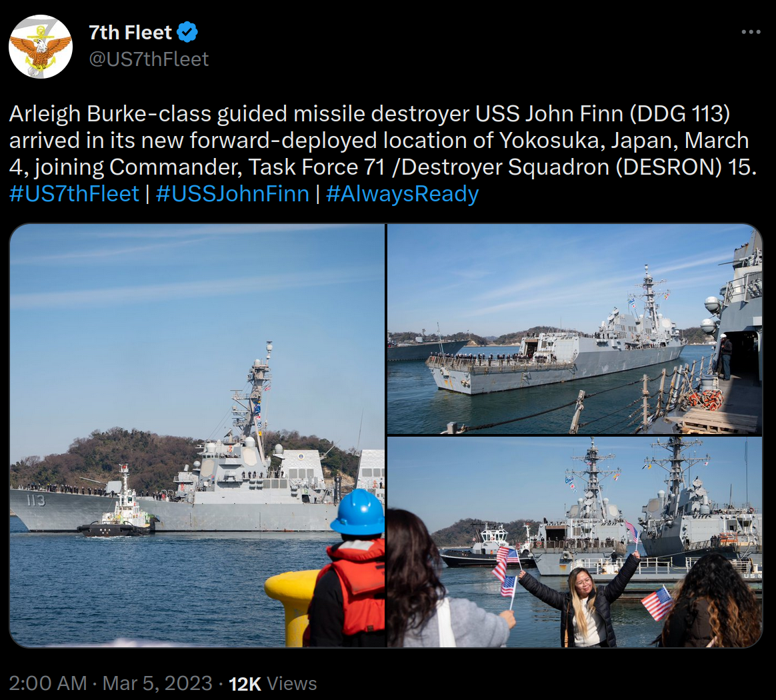Click the hull number 113 in the photo
Viewport: 776px width, 700px height.
pyautogui.click(x=35, y=501)
